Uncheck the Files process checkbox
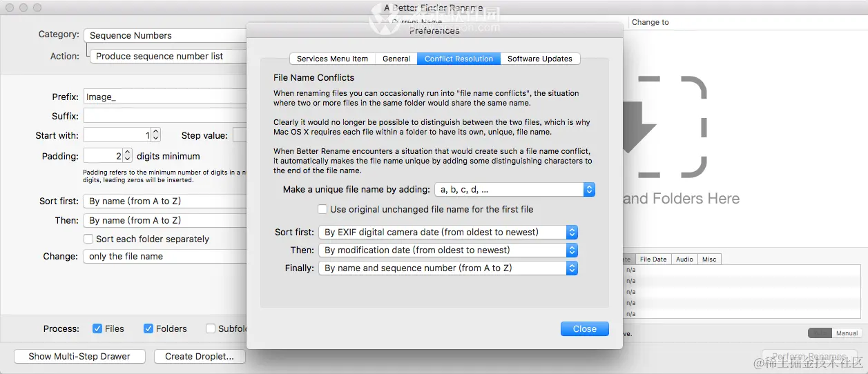 pos(97,328)
